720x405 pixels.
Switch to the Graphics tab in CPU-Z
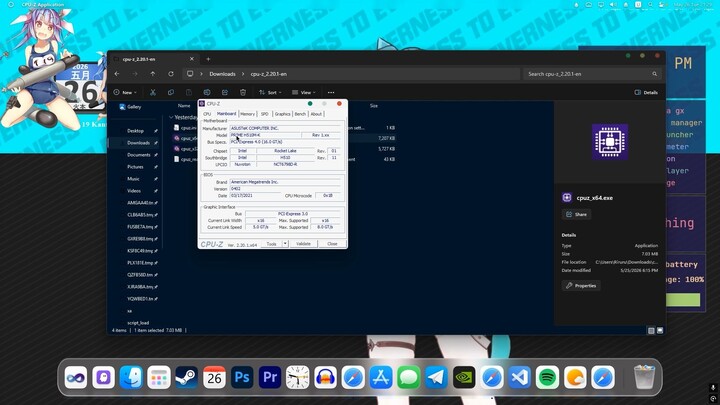coord(282,114)
